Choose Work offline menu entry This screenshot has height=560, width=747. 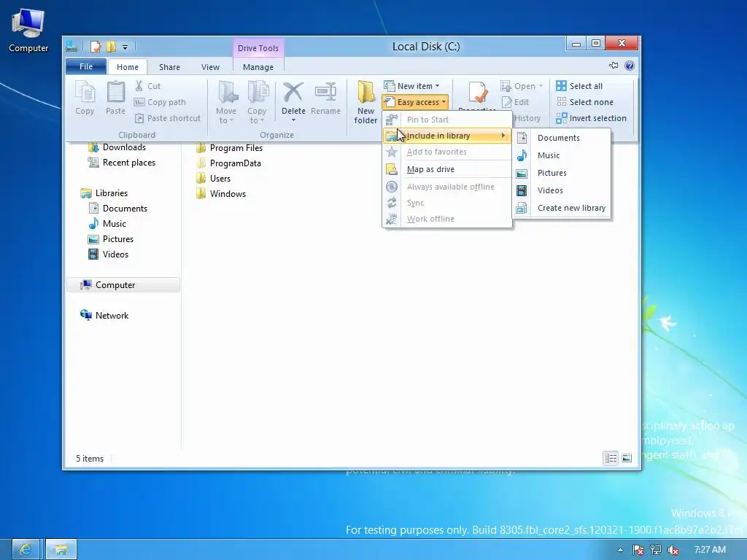[x=447, y=219]
